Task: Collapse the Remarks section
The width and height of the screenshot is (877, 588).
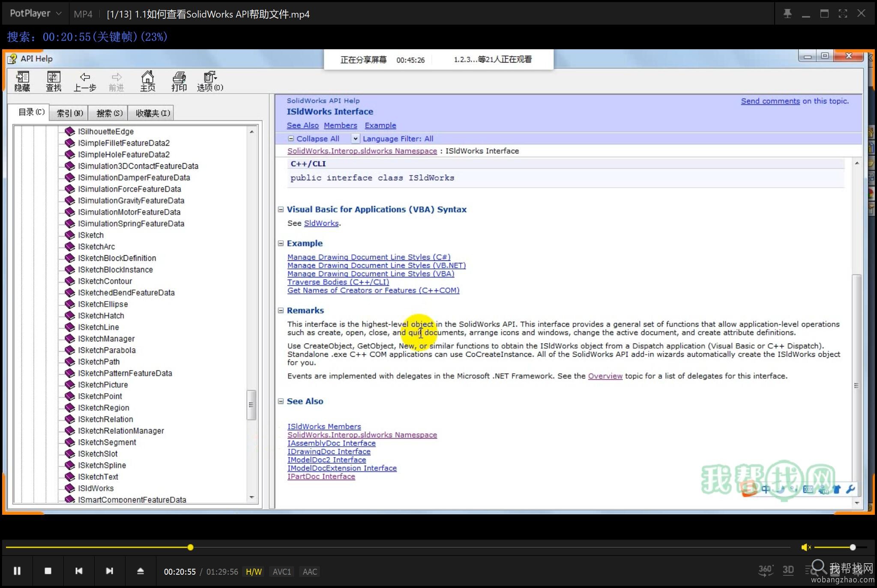Action: point(281,310)
